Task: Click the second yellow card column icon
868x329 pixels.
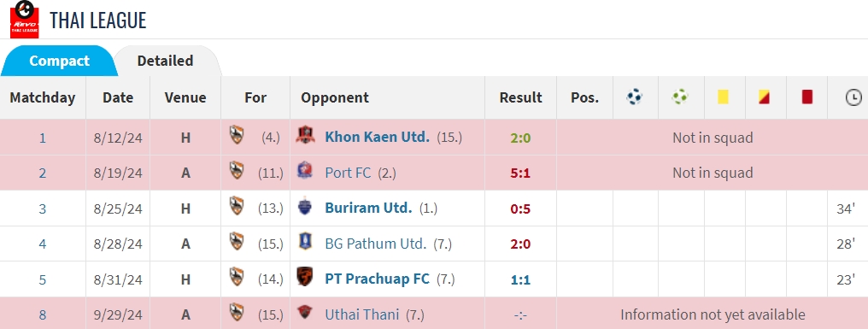Action: click(x=765, y=97)
